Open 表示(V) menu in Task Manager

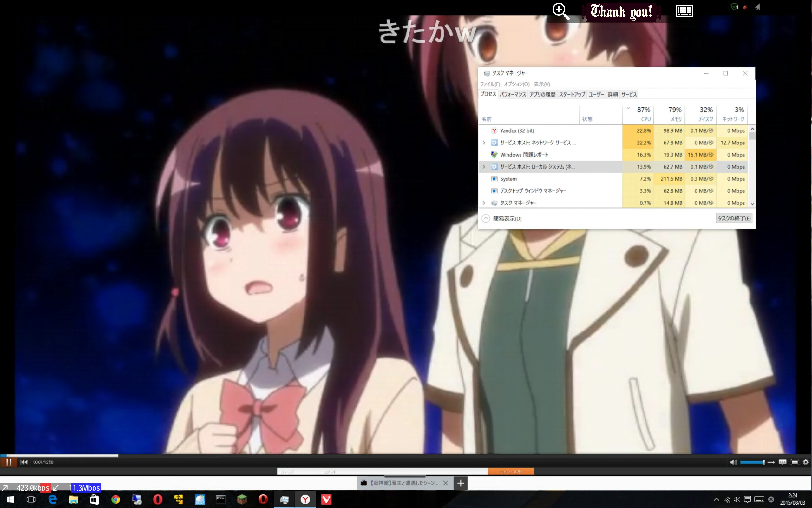(542, 84)
